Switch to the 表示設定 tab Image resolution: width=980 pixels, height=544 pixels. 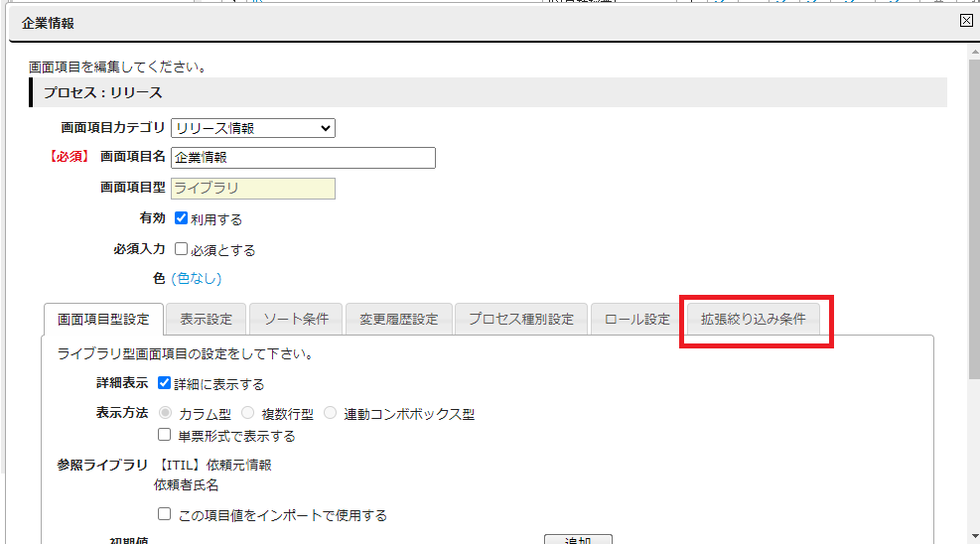pyautogui.click(x=207, y=320)
